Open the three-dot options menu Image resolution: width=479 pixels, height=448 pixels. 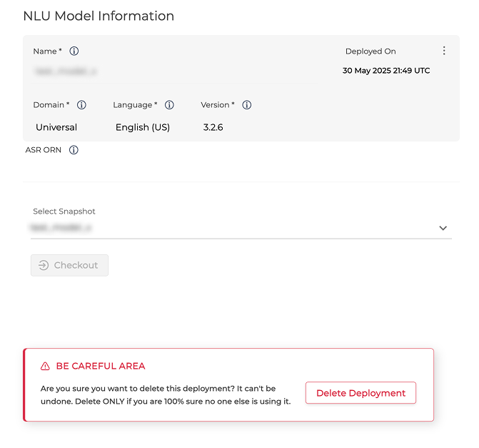pos(444,51)
